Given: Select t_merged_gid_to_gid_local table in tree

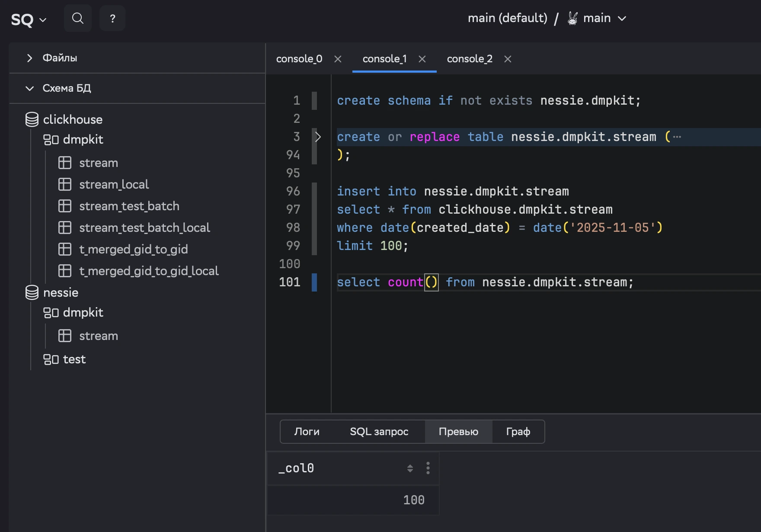Looking at the screenshot, I should pyautogui.click(x=149, y=271).
